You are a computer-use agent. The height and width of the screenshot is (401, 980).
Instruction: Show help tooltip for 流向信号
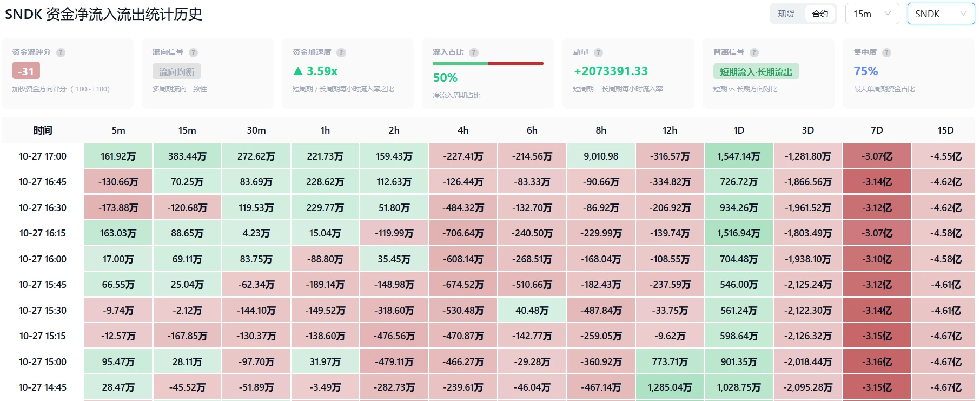[x=193, y=52]
